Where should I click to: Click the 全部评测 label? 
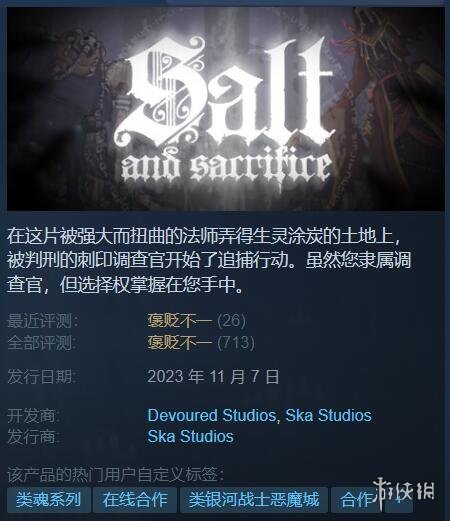(x=42, y=342)
